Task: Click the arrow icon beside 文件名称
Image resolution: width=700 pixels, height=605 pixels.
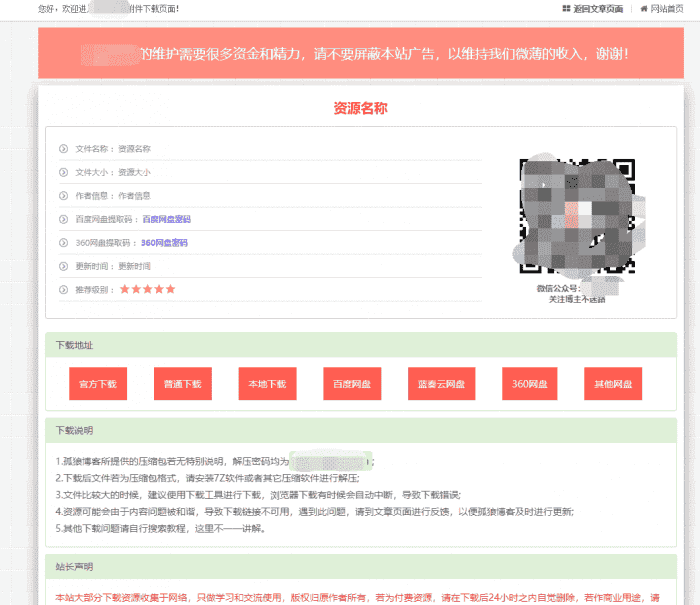Action: coord(64,149)
